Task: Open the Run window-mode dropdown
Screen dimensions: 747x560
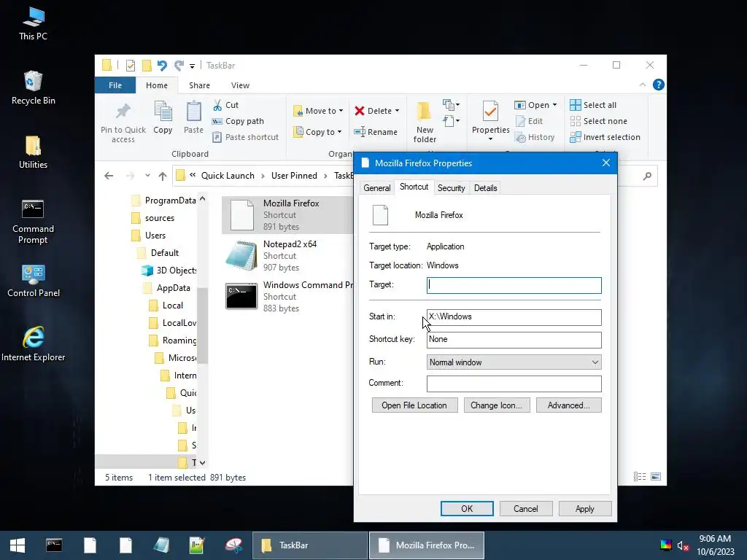Action: click(514, 362)
